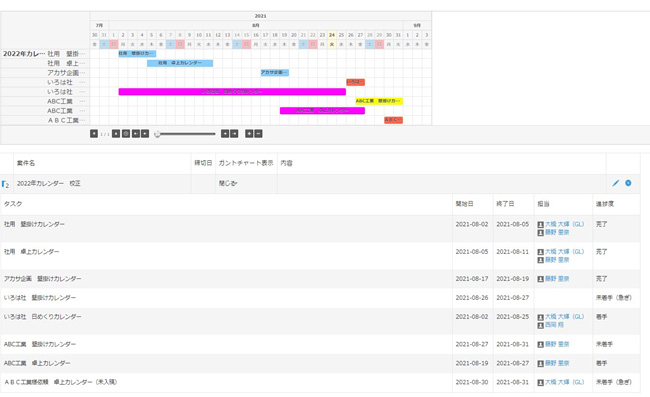Click end date 2021-08-25
This screenshot has width=650, height=397.
(x=513, y=317)
